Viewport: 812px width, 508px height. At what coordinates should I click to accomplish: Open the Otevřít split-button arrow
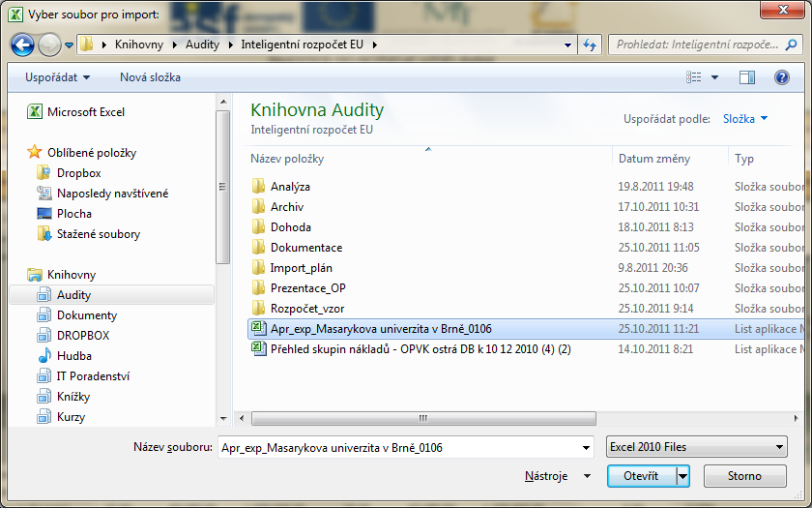pyautogui.click(x=683, y=476)
